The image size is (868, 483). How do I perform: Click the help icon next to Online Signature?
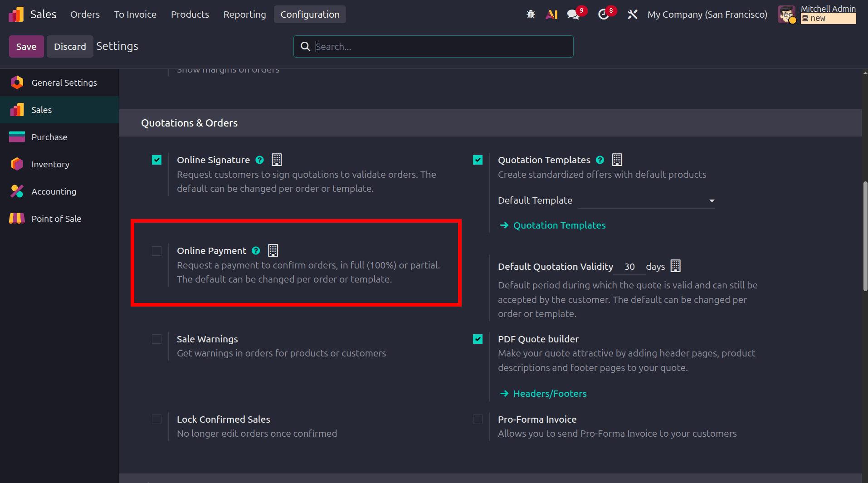coord(259,160)
